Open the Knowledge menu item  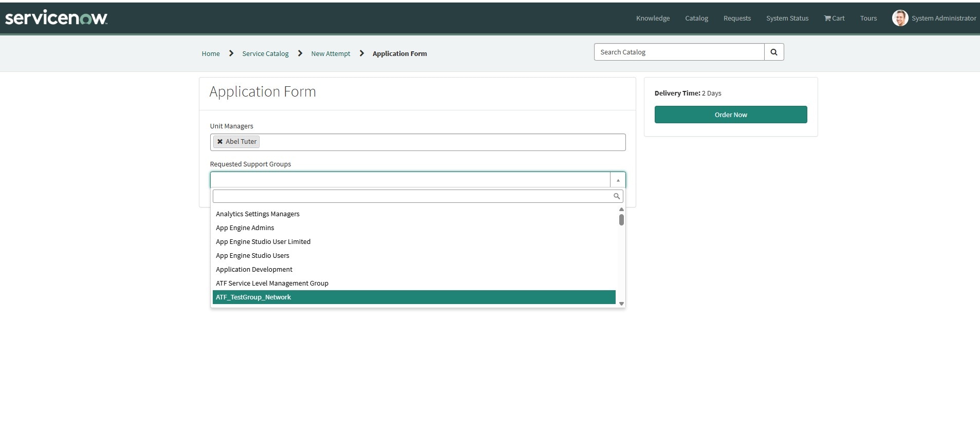653,18
